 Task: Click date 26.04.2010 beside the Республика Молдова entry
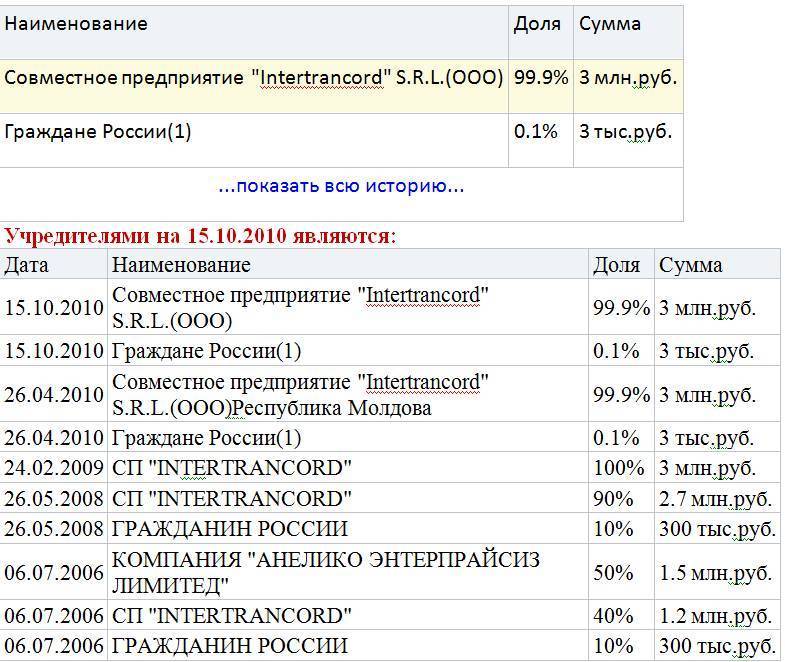tap(54, 395)
